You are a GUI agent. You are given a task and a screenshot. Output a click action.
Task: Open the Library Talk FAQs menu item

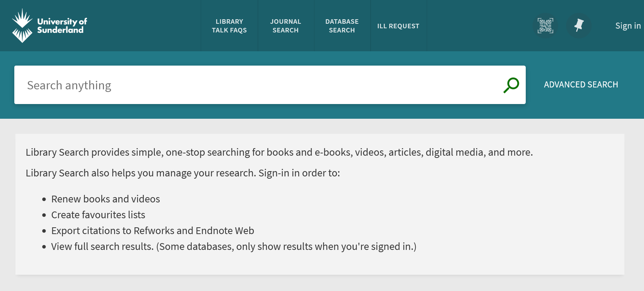pos(229,26)
